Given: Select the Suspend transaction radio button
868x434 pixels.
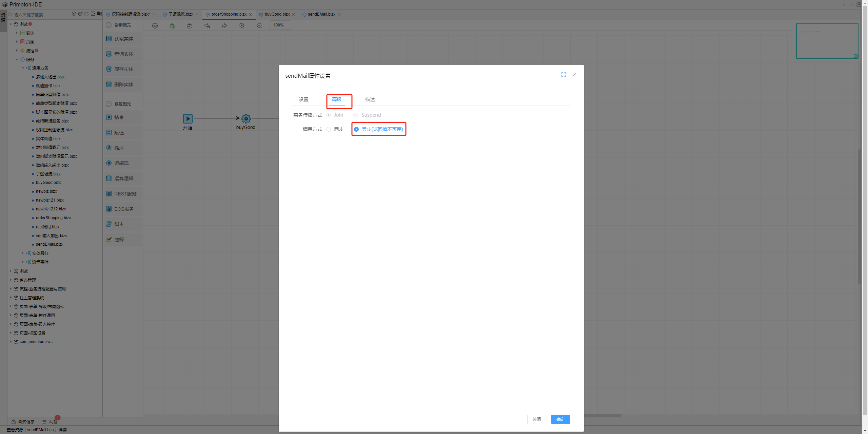Looking at the screenshot, I should [356, 115].
